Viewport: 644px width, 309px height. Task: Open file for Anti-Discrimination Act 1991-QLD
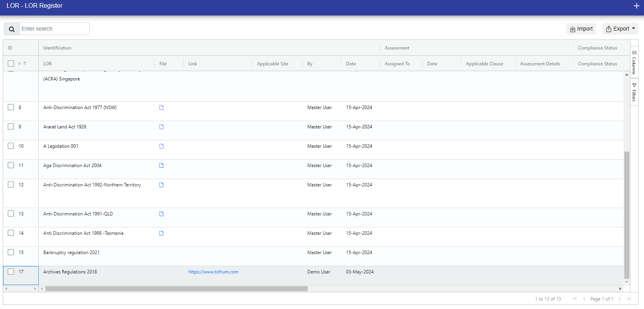(161, 214)
